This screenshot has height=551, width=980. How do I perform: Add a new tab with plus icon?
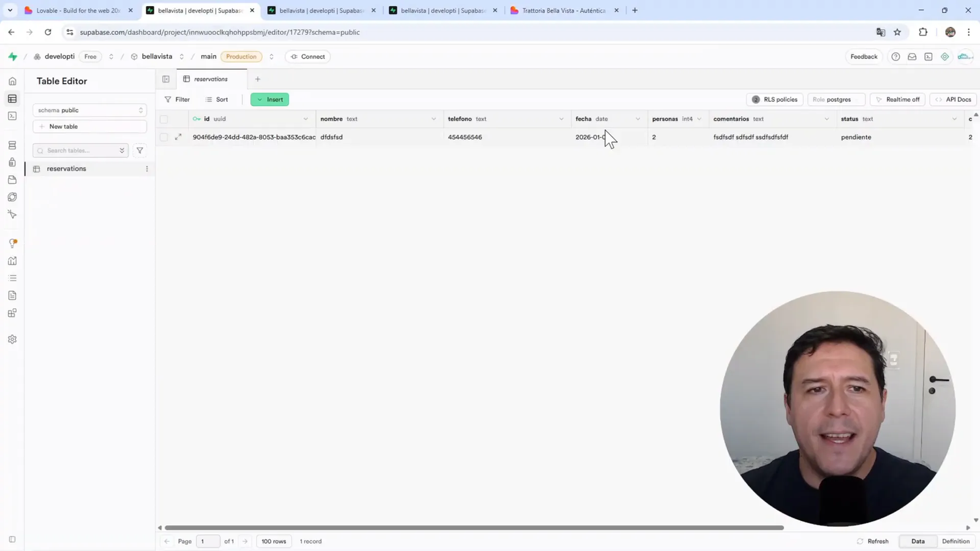coord(258,79)
